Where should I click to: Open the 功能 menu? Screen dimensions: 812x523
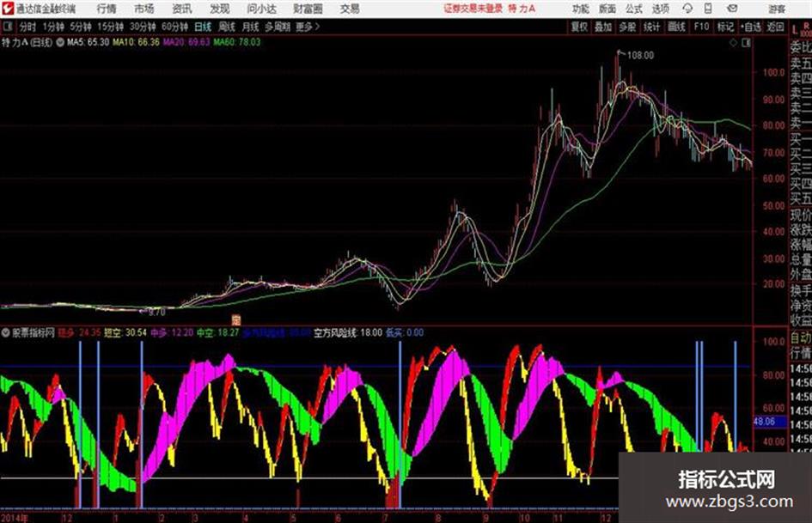(x=581, y=9)
